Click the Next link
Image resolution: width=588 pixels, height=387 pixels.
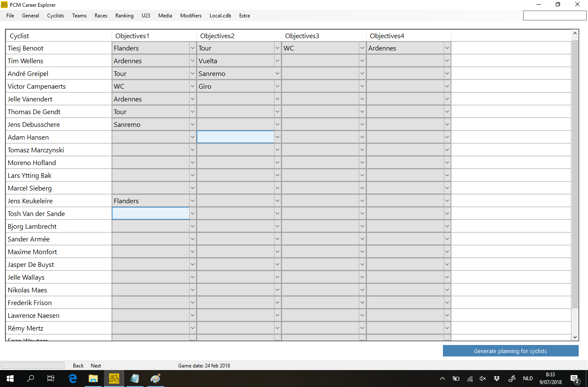pos(96,366)
